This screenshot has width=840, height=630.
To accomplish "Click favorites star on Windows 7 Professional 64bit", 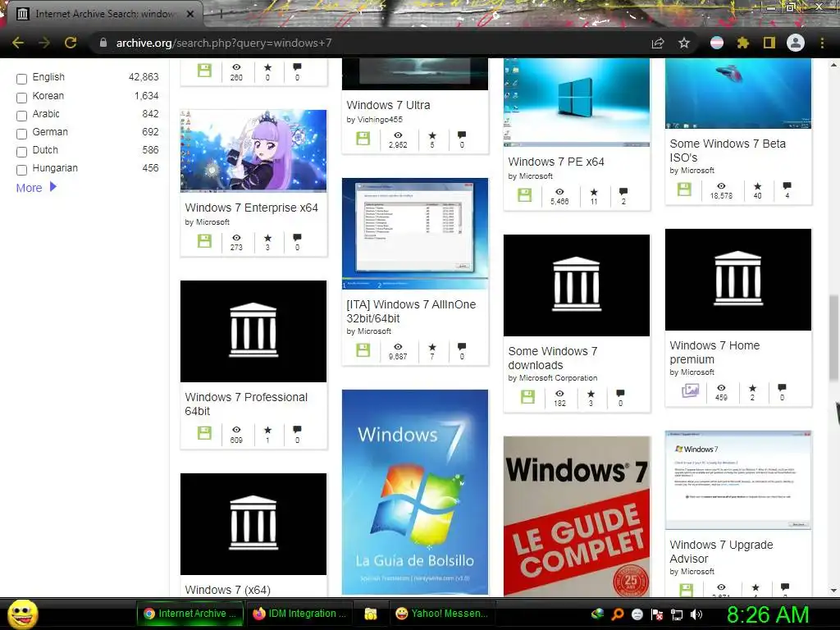I will point(268,430).
